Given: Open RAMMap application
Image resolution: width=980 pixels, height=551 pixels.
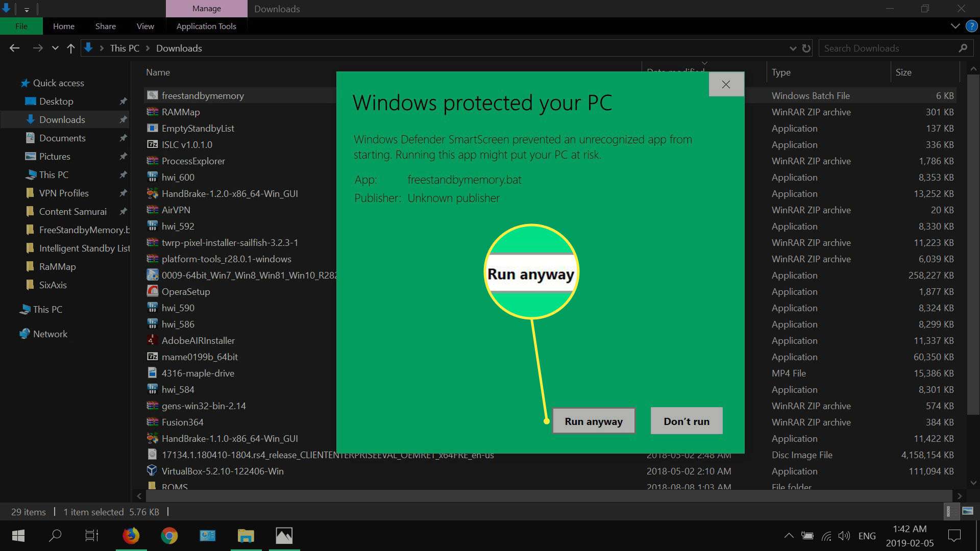Looking at the screenshot, I should pos(181,111).
